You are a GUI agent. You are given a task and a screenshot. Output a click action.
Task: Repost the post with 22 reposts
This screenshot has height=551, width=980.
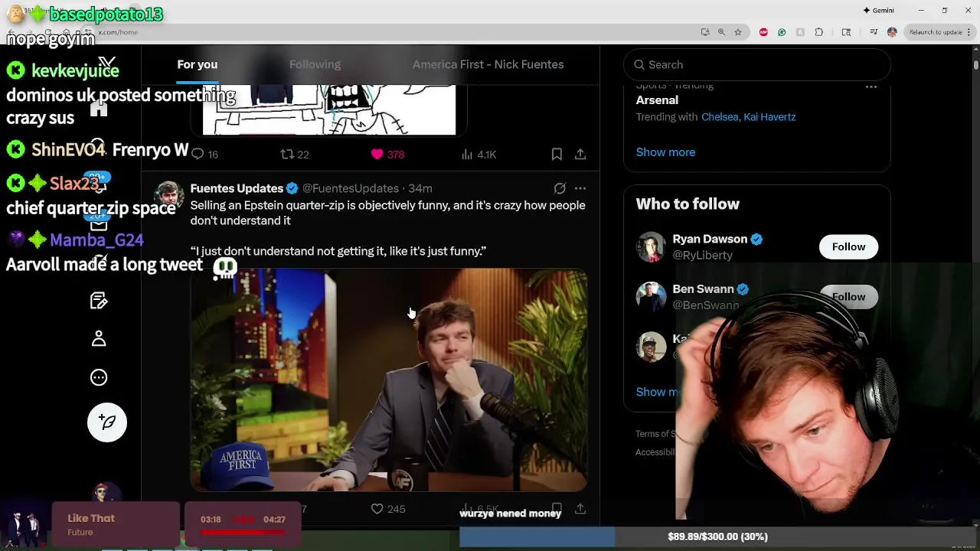(295, 155)
